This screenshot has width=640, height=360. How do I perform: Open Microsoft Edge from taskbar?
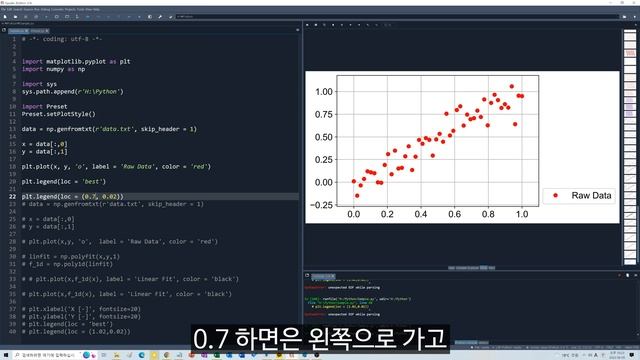(x=142, y=355)
